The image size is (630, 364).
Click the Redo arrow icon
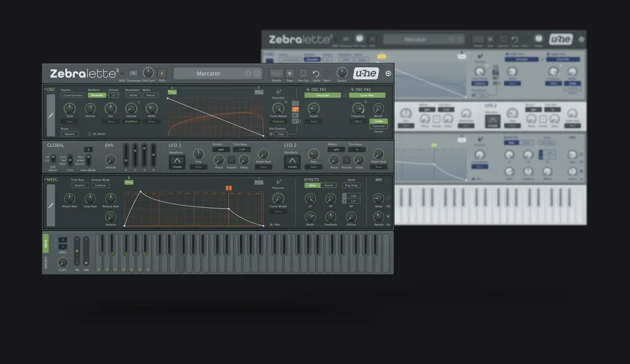[x=328, y=73]
